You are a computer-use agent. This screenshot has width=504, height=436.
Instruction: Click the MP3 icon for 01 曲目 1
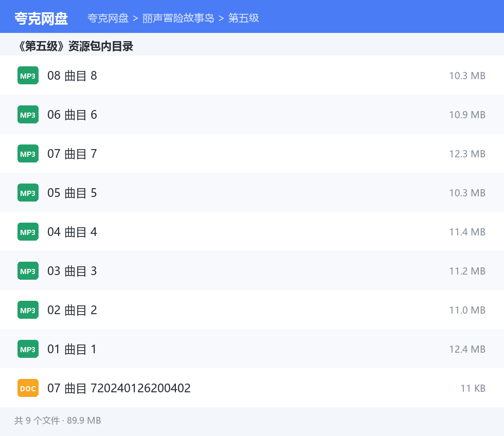tap(28, 349)
